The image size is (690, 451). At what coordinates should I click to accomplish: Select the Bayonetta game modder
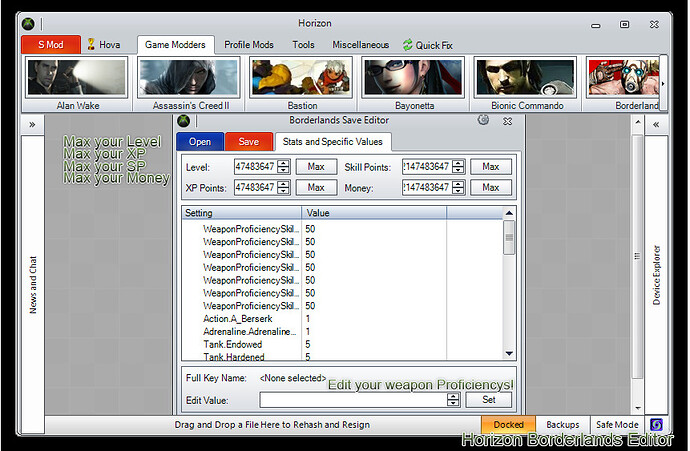412,78
